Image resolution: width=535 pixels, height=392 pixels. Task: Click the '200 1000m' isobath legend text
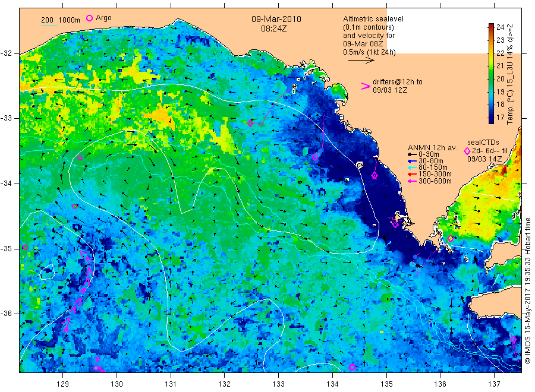click(61, 20)
